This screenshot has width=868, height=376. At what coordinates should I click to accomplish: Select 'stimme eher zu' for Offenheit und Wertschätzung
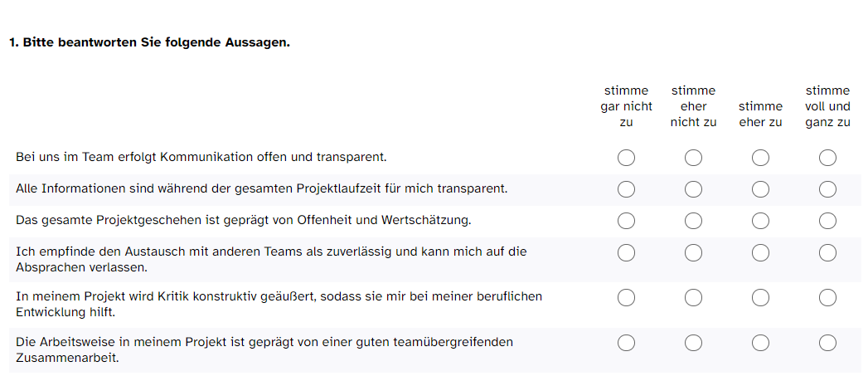tap(760, 222)
